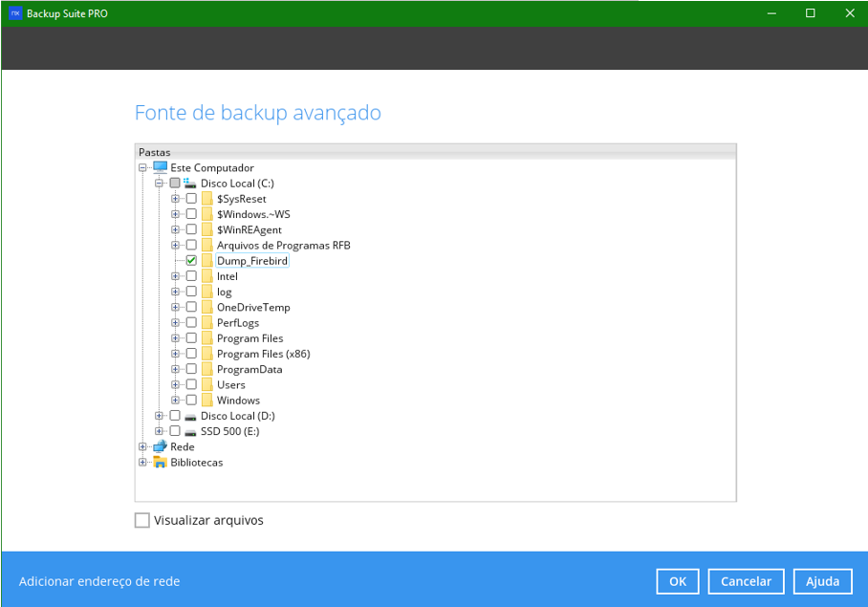The height and width of the screenshot is (607, 868).
Task: Click the Rede network icon
Action: [x=160, y=446]
